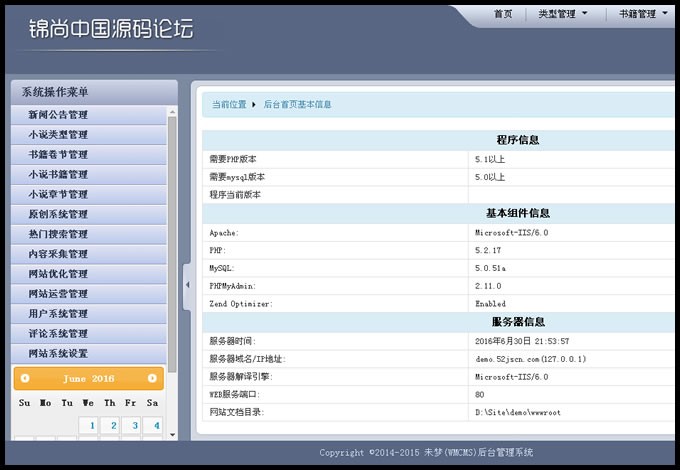
Task: Click 后台首页基本信息 breadcrumb link
Action: click(298, 104)
